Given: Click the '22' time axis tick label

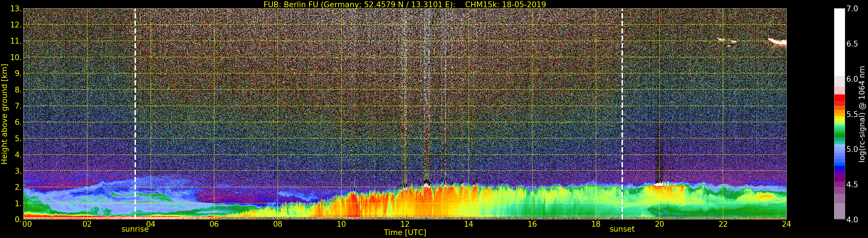Looking at the screenshot, I should pyautogui.click(x=723, y=224).
